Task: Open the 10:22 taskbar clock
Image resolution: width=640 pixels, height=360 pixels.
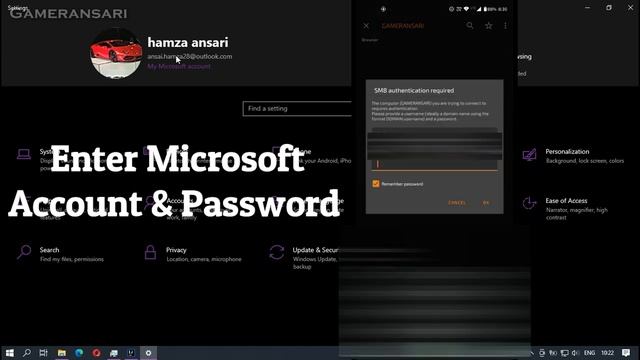Action: tap(607, 353)
